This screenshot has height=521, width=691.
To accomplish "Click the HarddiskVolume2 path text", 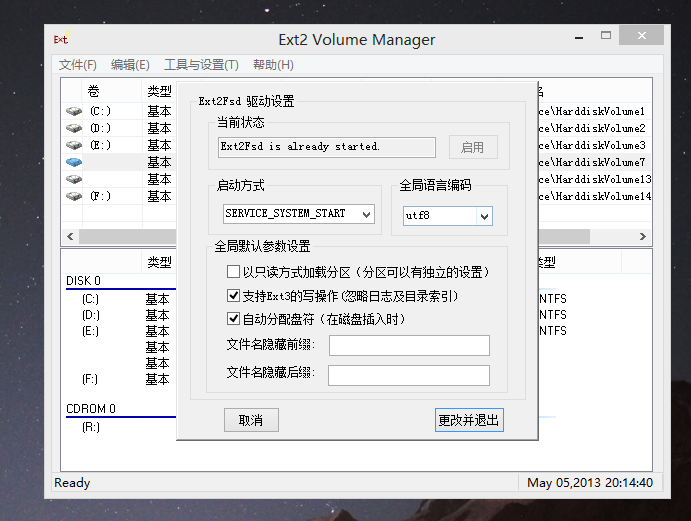I will (x=592, y=128).
